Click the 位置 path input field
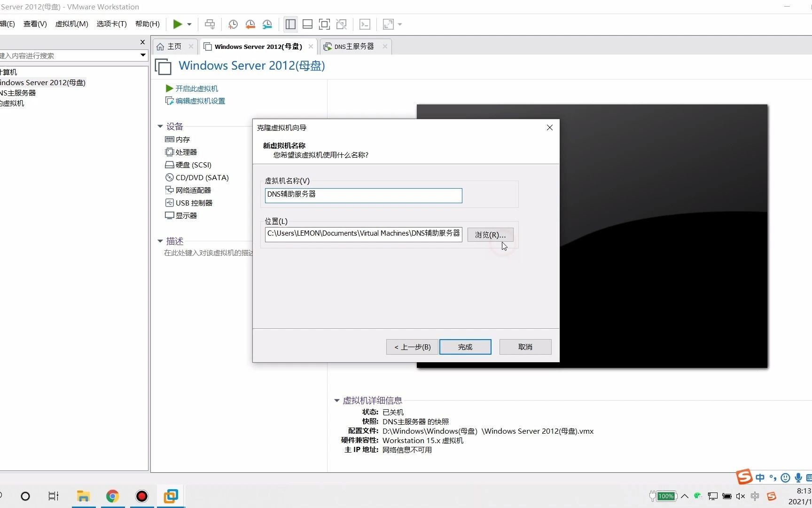Image resolution: width=812 pixels, height=508 pixels. 363,234
